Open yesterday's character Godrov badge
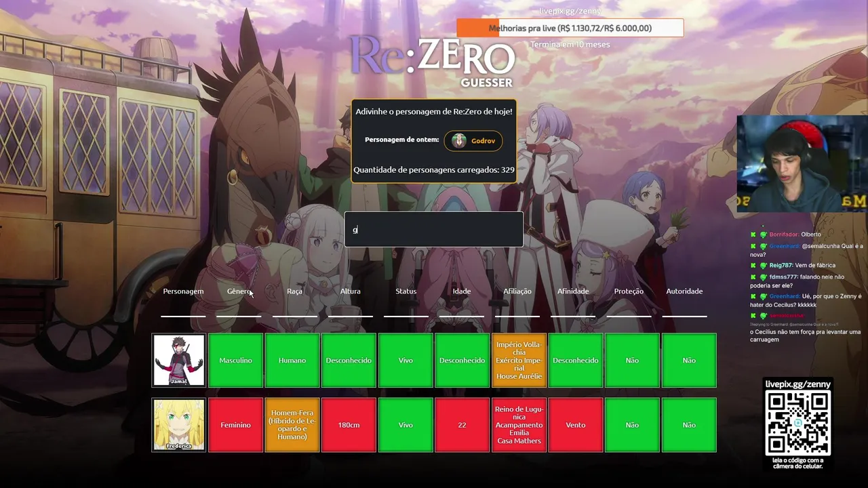 473,141
